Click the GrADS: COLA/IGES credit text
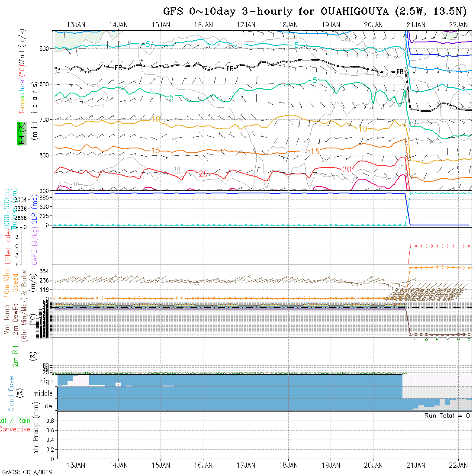The width and height of the screenshot is (476, 476). click(x=27, y=472)
